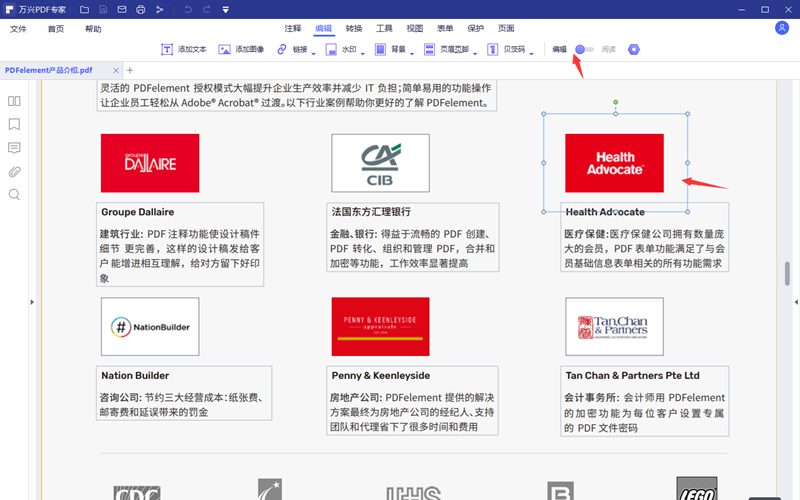Click the search magnifier in sidebar
Screen dimensions: 800x500
[x=14, y=194]
